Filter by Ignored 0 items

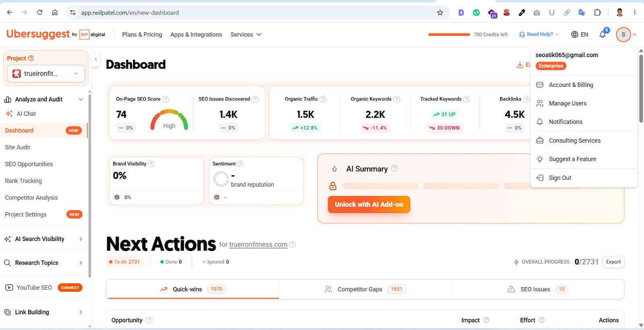216,262
